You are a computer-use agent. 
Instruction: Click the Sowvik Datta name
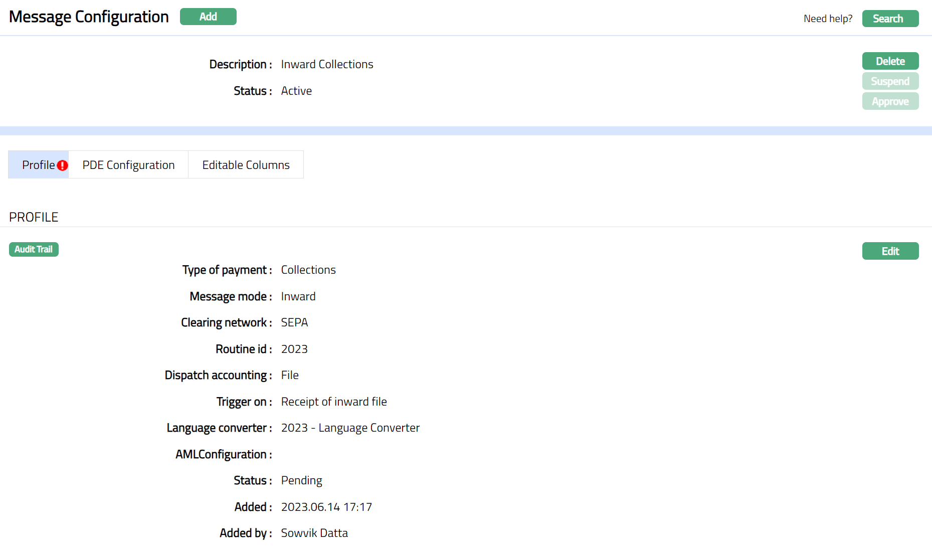314,533
